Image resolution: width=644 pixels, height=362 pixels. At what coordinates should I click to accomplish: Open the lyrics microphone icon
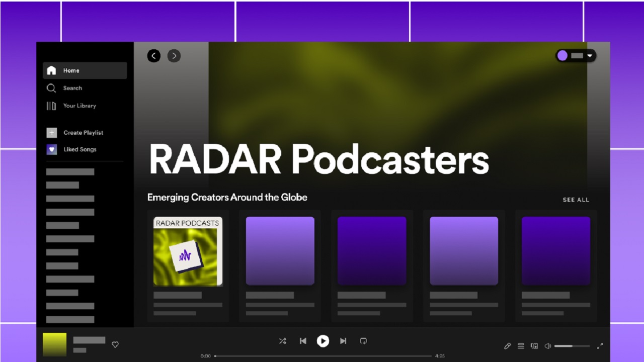click(x=507, y=346)
